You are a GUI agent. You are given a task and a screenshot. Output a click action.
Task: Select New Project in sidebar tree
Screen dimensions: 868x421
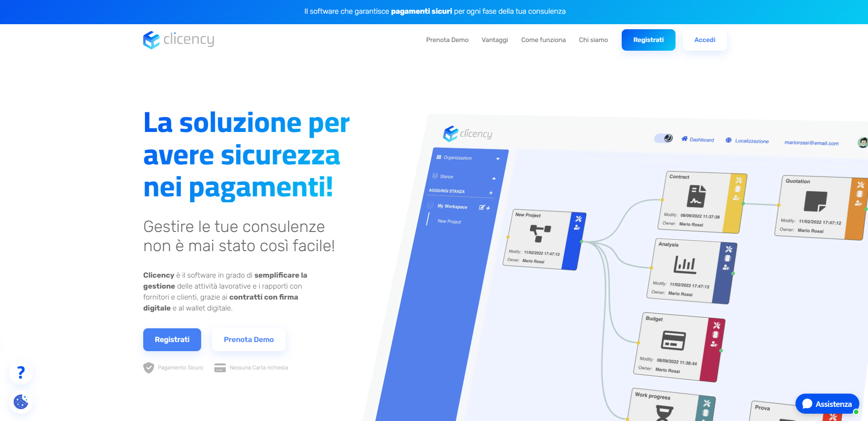[449, 221]
